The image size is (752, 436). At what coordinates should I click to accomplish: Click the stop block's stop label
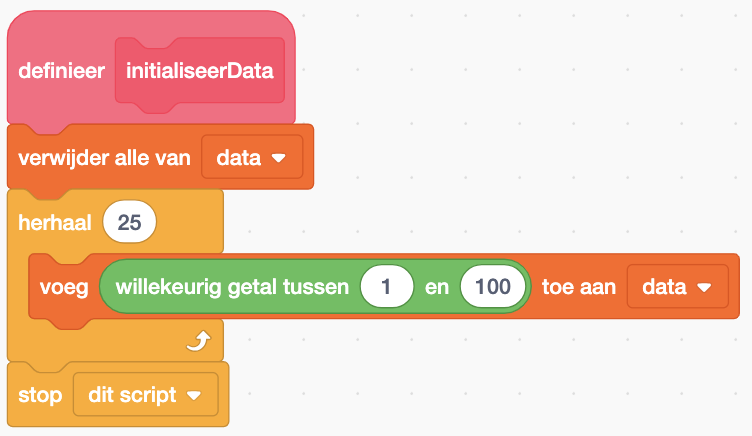click(x=38, y=395)
